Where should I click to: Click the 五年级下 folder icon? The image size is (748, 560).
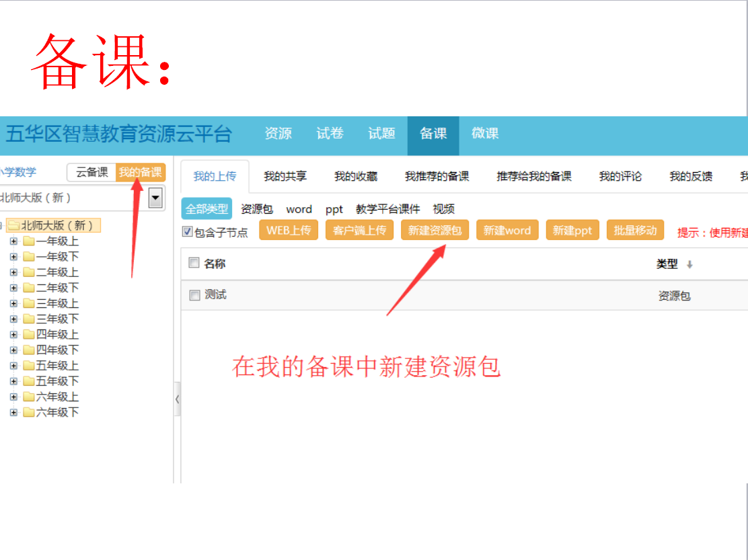pos(29,381)
